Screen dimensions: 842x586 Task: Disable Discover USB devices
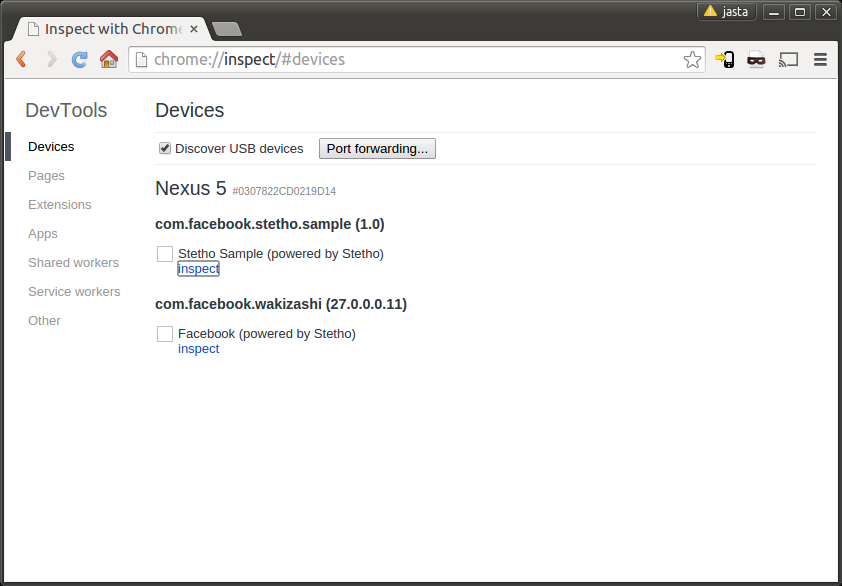(x=164, y=148)
